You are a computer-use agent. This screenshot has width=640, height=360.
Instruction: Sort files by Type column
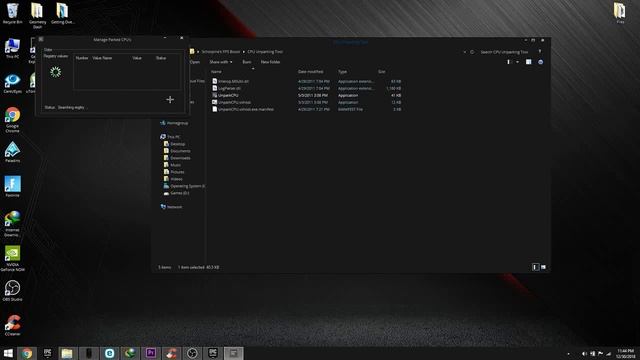342,72
